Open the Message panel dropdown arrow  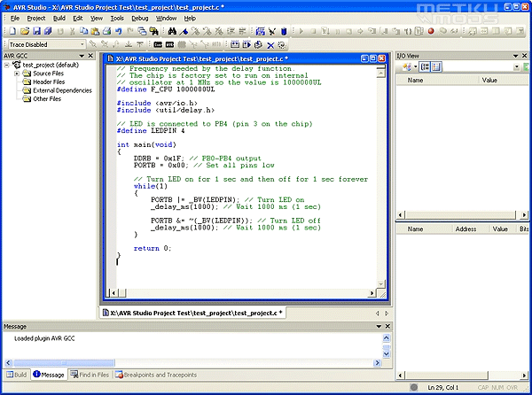click(x=379, y=326)
